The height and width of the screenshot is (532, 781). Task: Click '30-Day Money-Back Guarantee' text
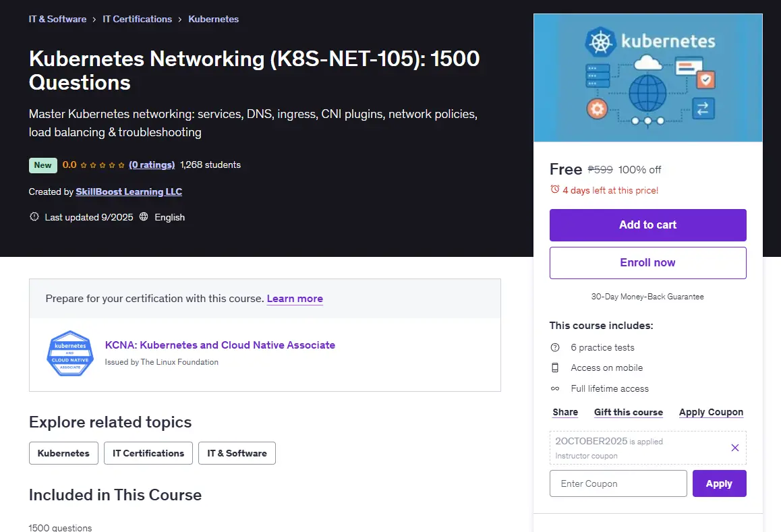tap(647, 297)
